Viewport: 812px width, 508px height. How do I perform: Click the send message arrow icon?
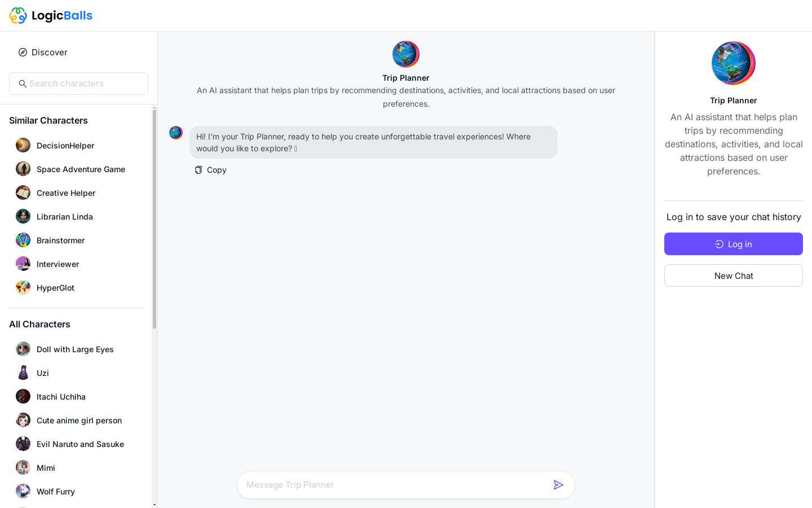558,485
